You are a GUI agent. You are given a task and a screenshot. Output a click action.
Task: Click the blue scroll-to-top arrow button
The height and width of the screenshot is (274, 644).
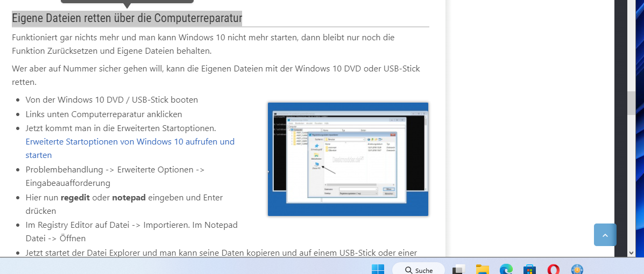coord(605,235)
